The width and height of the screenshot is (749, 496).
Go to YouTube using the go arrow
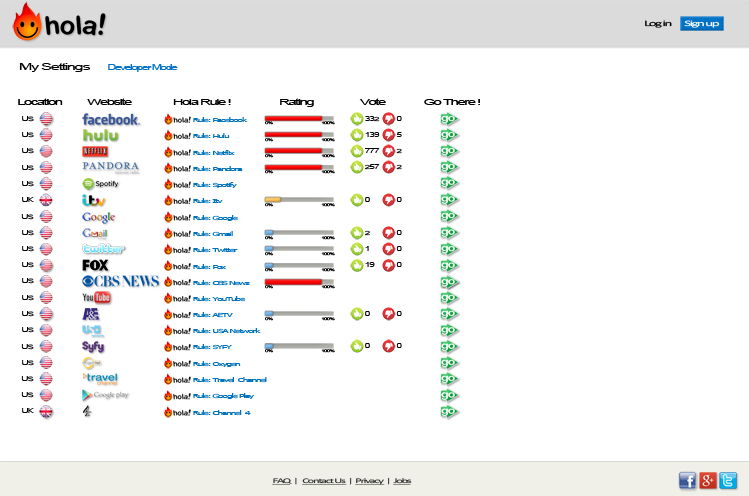pyautogui.click(x=449, y=298)
